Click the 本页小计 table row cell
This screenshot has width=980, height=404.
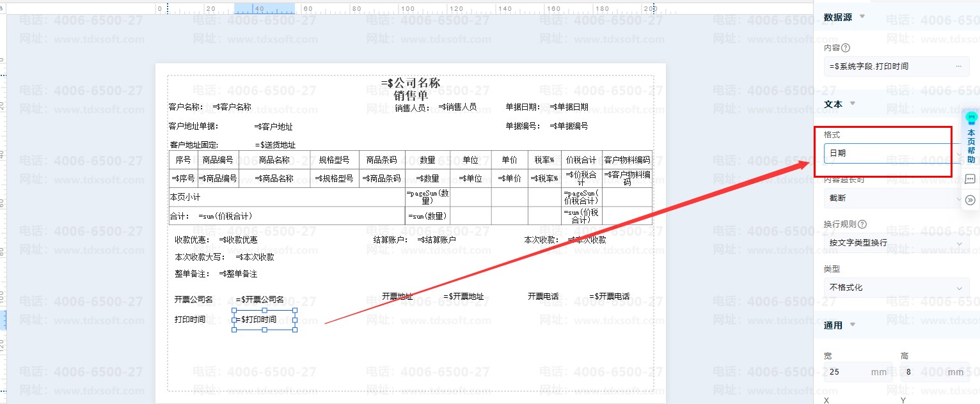point(287,197)
